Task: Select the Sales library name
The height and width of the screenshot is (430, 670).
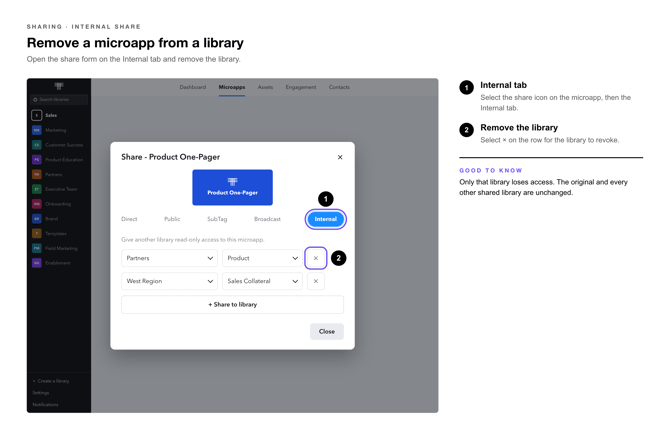Action: 51,115
